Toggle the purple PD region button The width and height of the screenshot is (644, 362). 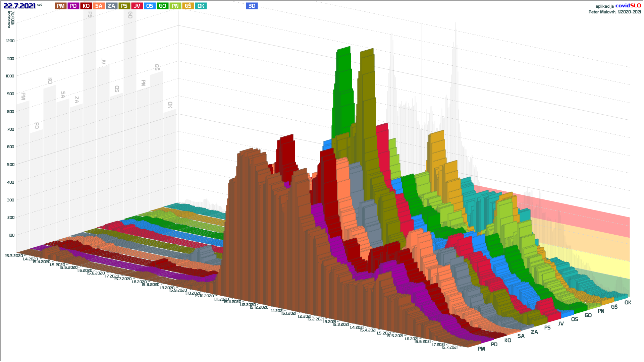tap(73, 6)
